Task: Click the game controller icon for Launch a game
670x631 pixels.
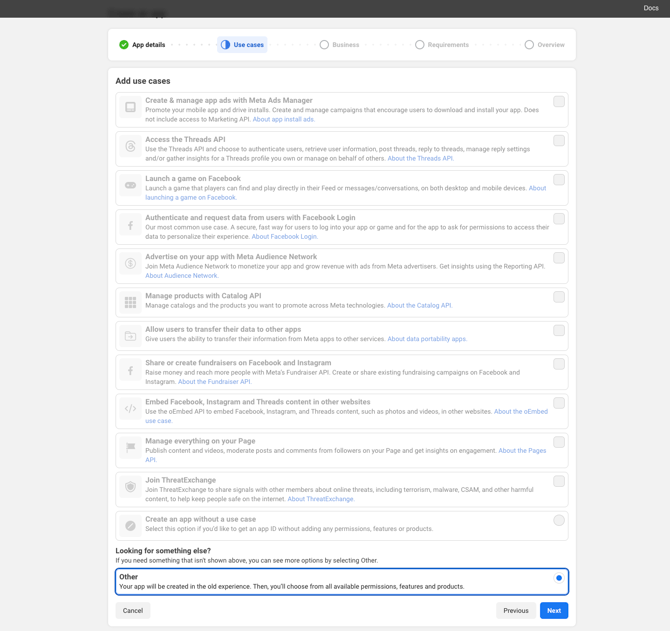Action: click(x=130, y=185)
